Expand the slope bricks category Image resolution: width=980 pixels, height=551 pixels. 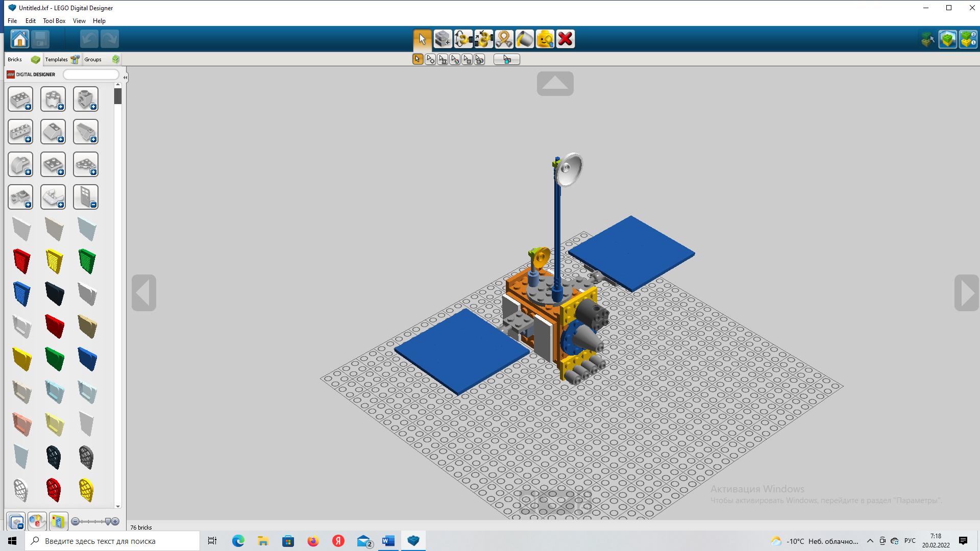pos(53,132)
